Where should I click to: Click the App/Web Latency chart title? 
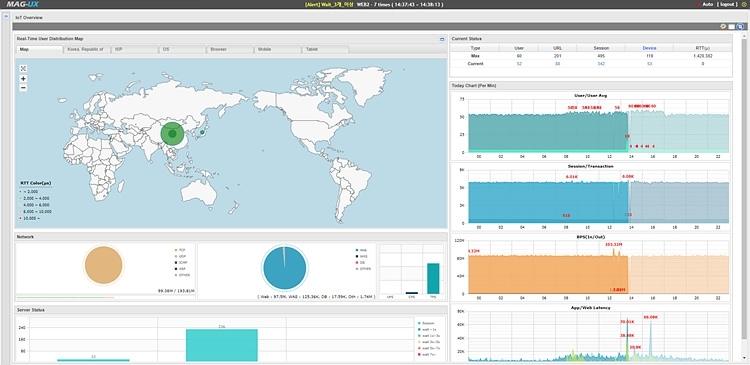coord(592,308)
